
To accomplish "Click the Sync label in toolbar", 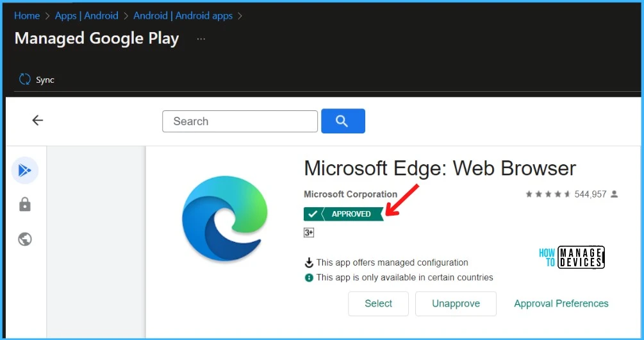I will tap(45, 80).
